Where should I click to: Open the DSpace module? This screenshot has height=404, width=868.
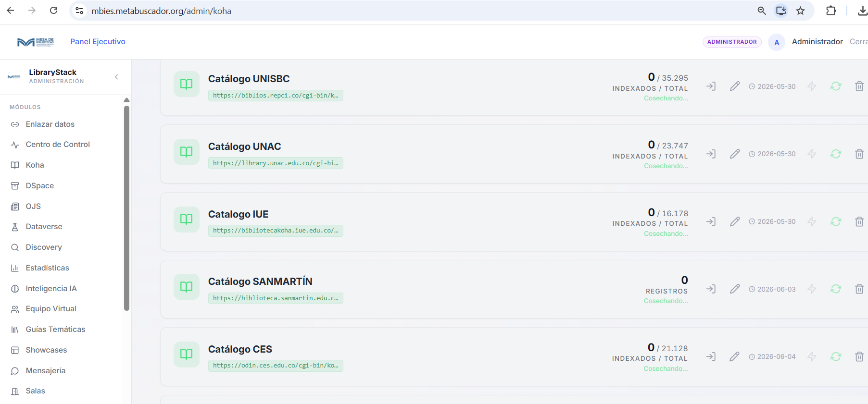39,186
